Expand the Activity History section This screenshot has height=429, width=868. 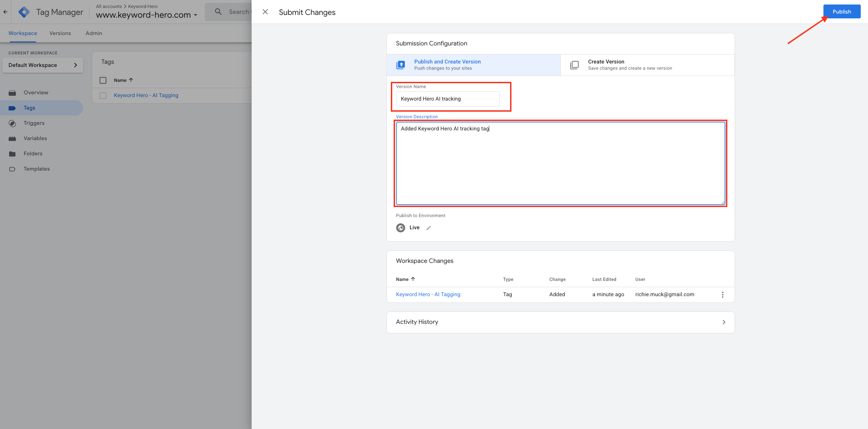click(x=560, y=322)
